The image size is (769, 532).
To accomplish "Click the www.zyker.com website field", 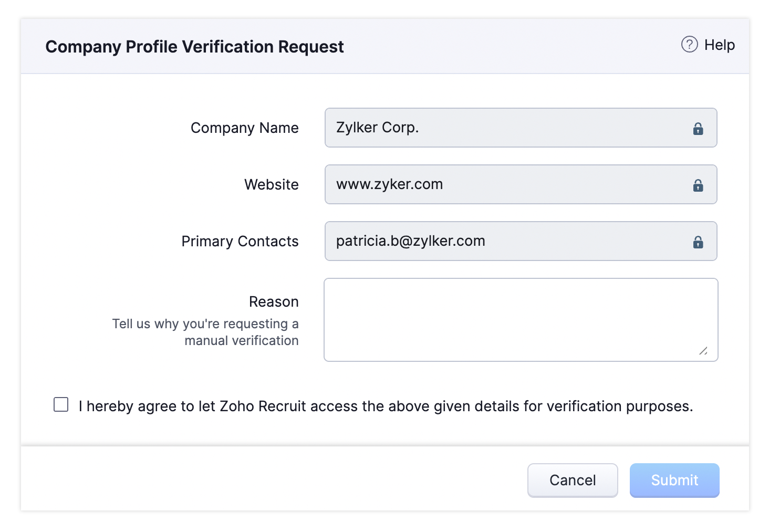I will pos(504,185).
